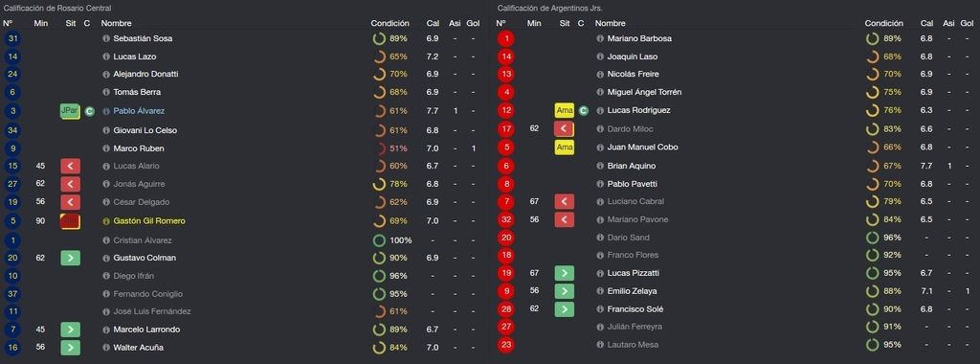Click red shirt number 17 badge
980x364 pixels.
point(507,129)
